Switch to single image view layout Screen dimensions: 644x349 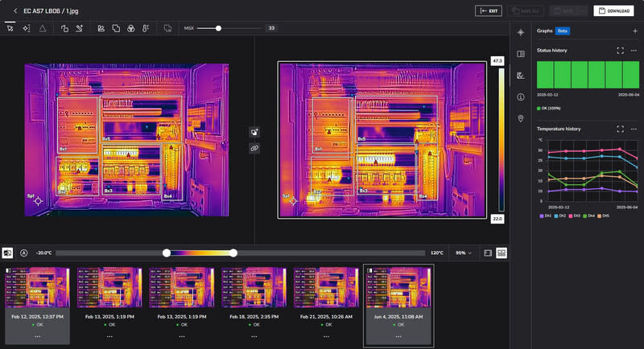488,253
